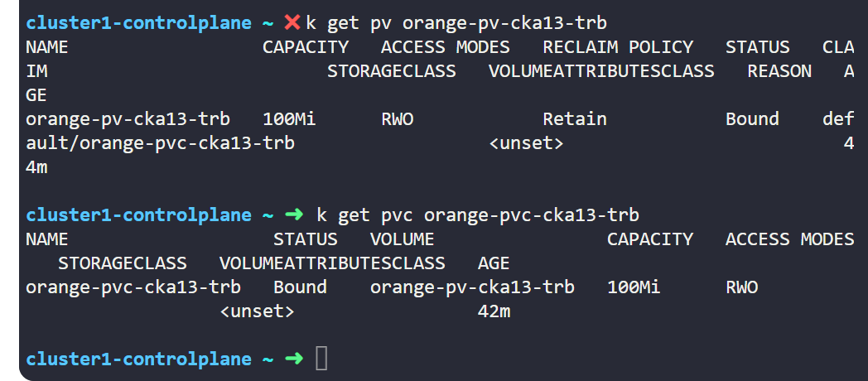Click the 'Retain' reclaim policy value
This screenshot has width=868, height=381.
click(575, 119)
